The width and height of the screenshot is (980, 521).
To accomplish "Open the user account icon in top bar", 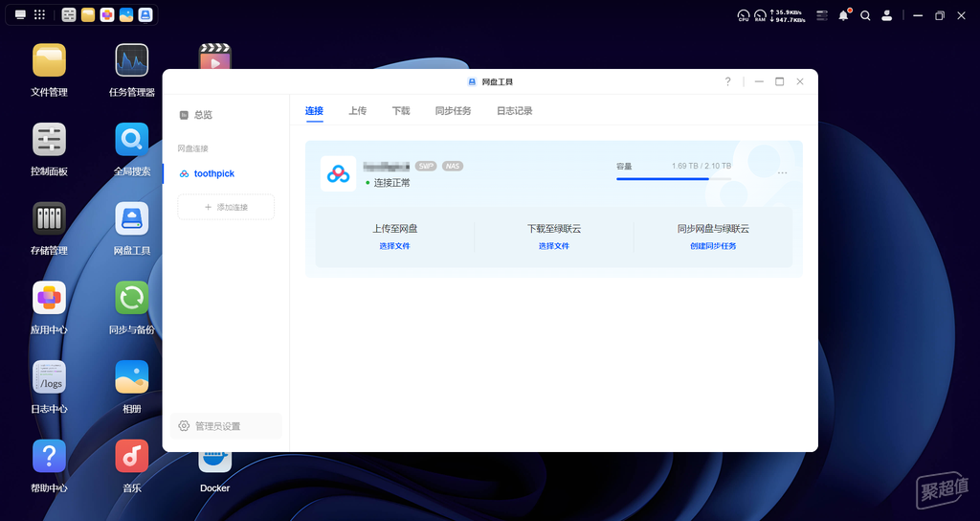I will pyautogui.click(x=886, y=15).
